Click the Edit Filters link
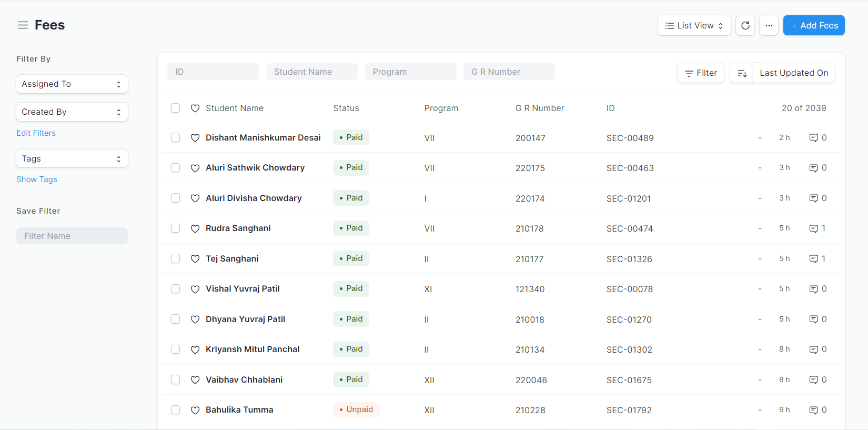 pyautogui.click(x=36, y=133)
